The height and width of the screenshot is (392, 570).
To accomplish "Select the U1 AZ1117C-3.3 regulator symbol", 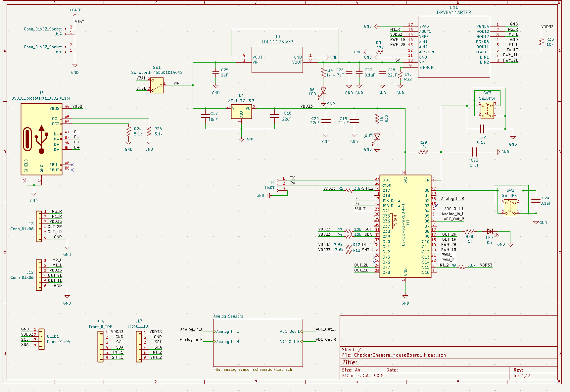I will (x=241, y=112).
